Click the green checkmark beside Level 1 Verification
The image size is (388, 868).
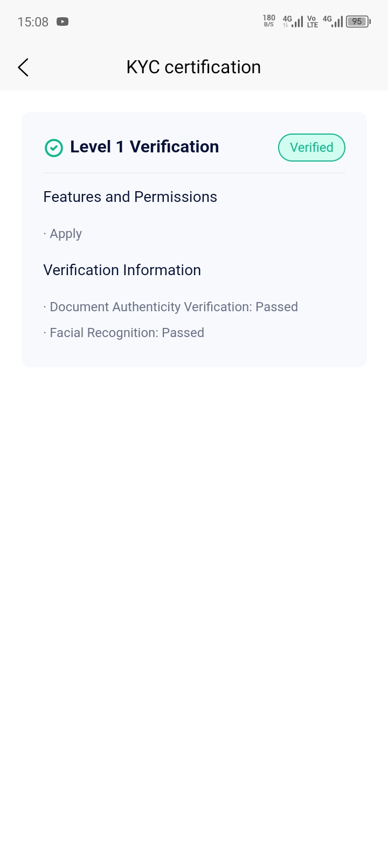(54, 148)
